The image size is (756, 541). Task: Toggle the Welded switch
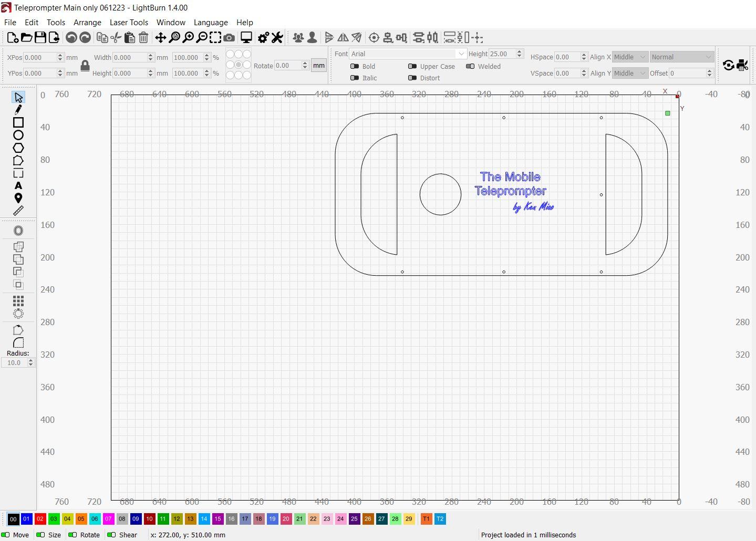[470, 66]
